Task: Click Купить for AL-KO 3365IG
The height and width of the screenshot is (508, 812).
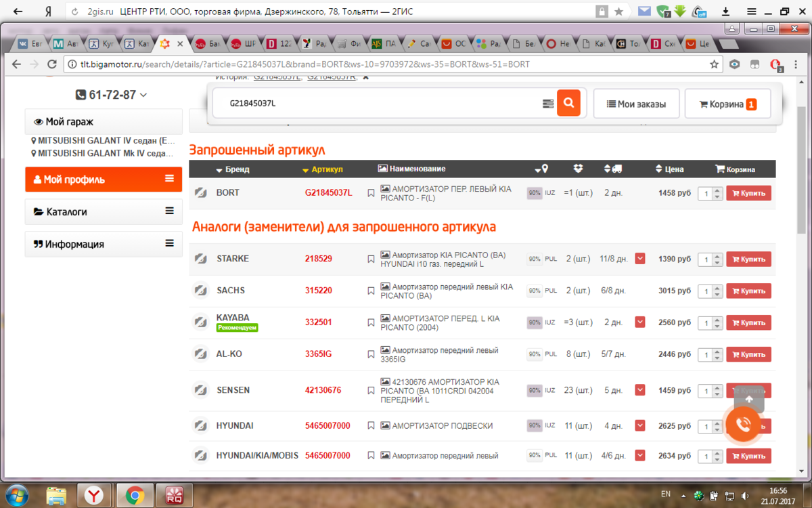Action: point(748,354)
